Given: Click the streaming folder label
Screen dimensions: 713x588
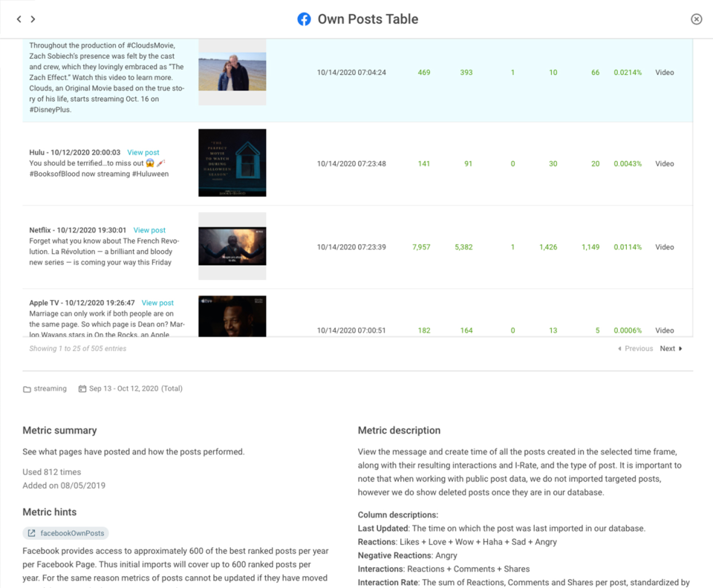Looking at the screenshot, I should click(50, 388).
